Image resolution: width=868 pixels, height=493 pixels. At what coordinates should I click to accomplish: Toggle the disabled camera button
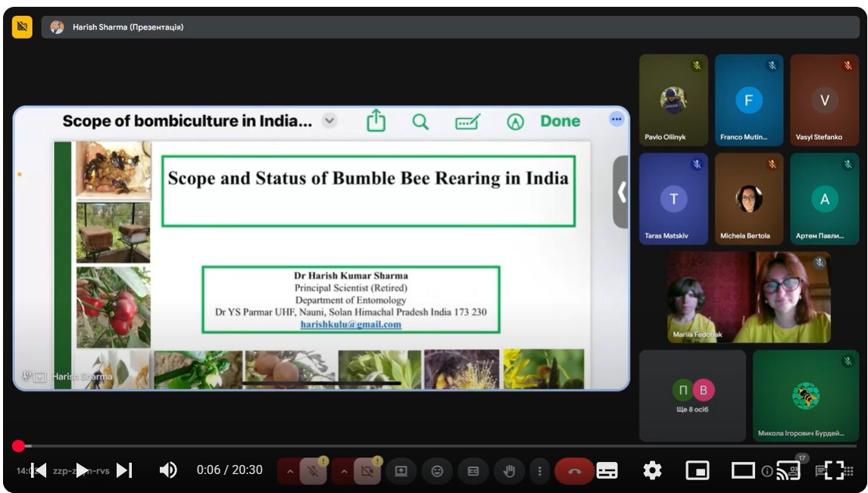(x=367, y=472)
